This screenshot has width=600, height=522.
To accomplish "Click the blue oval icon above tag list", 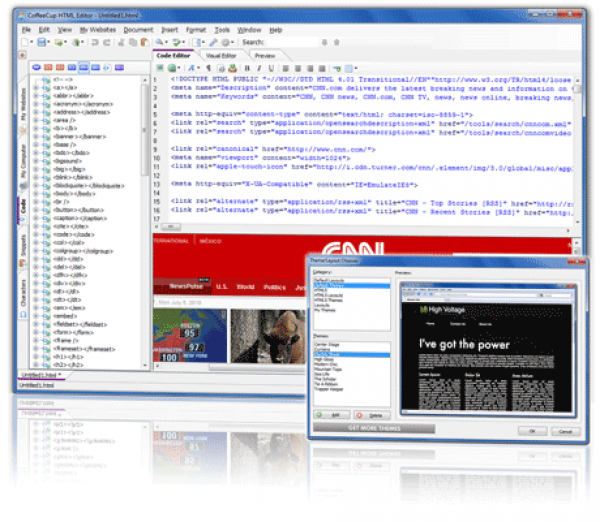I will pos(36,68).
